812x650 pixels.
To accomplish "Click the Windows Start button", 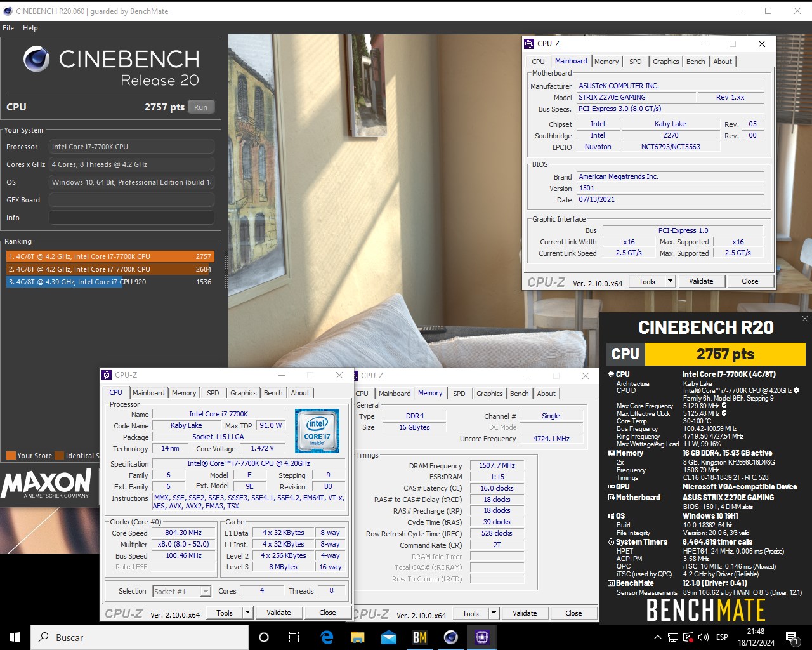I will click(x=15, y=637).
